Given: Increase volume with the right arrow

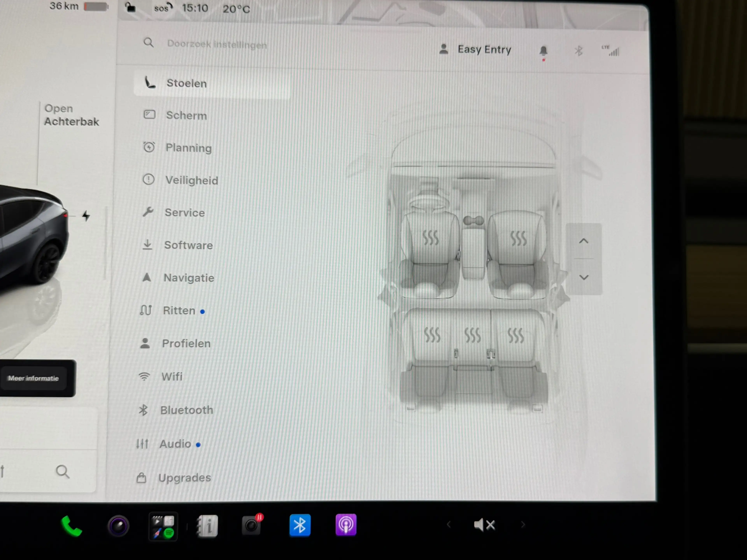Looking at the screenshot, I should pyautogui.click(x=523, y=525).
